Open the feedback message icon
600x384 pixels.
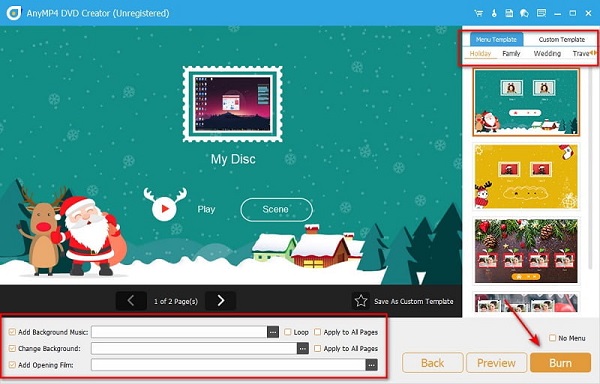coord(541,13)
